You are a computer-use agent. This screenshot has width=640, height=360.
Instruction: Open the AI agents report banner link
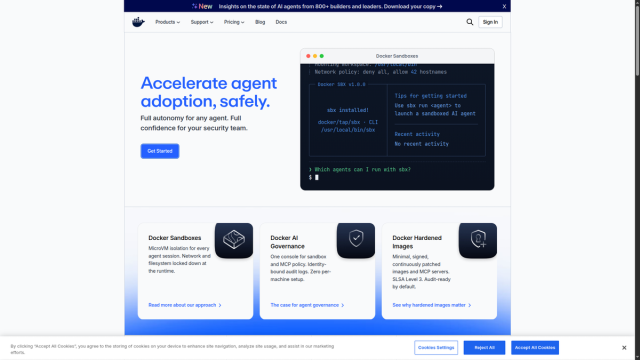330,6
